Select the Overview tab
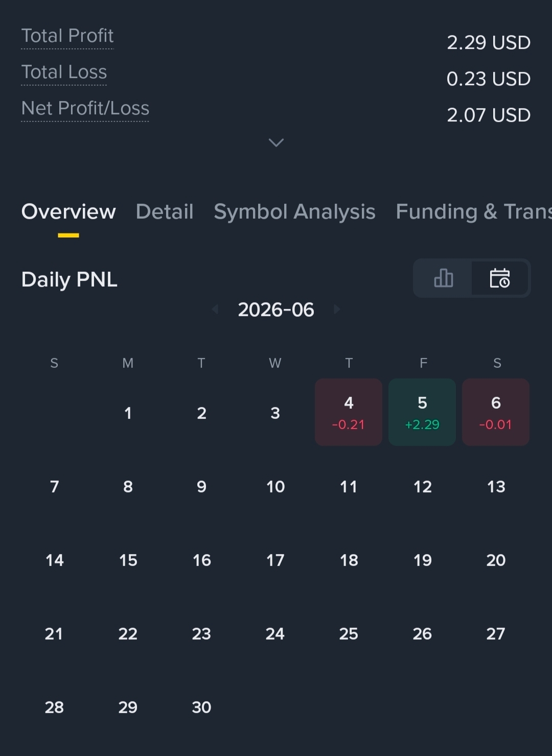 click(68, 211)
